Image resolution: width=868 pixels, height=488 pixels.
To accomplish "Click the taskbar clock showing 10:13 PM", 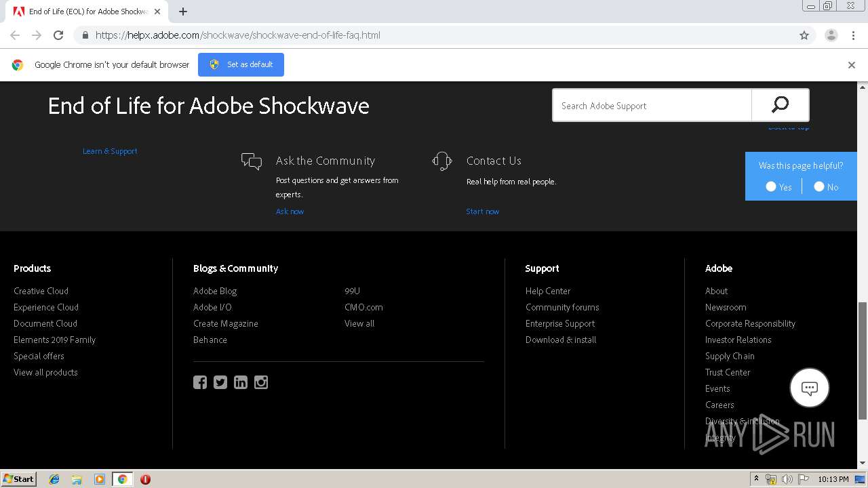I will (833, 479).
